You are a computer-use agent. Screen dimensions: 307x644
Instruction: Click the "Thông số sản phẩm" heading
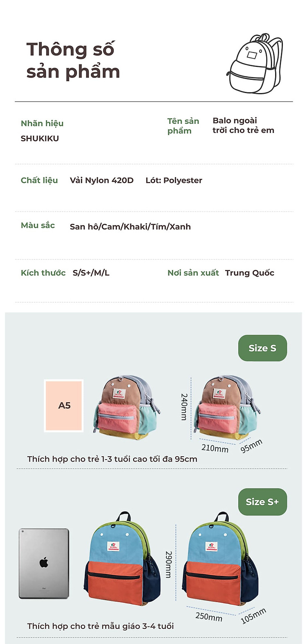click(x=73, y=60)
